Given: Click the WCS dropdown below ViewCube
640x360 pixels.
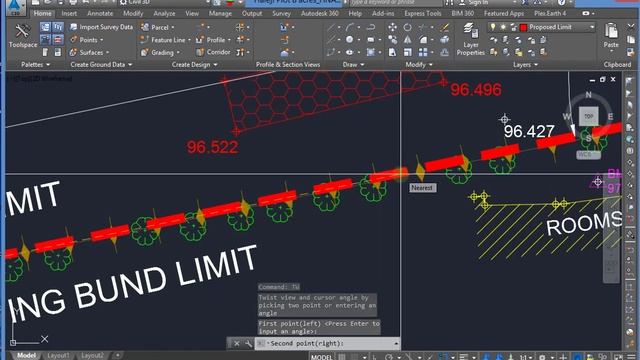Looking at the screenshot, I should pyautogui.click(x=588, y=155).
